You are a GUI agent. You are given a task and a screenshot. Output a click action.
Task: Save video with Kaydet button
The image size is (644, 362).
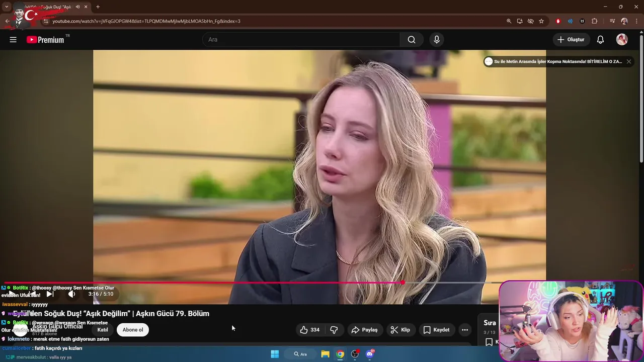pos(436,330)
